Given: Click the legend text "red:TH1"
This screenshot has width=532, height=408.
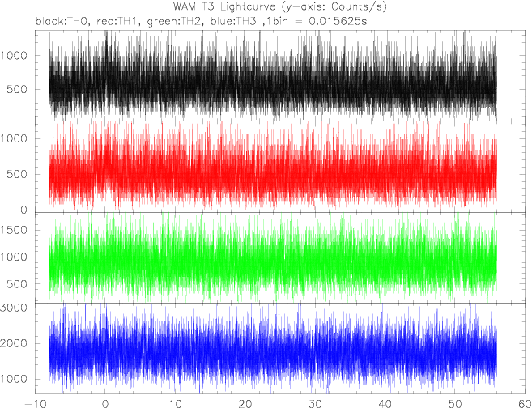Looking at the screenshot, I should [118, 22].
